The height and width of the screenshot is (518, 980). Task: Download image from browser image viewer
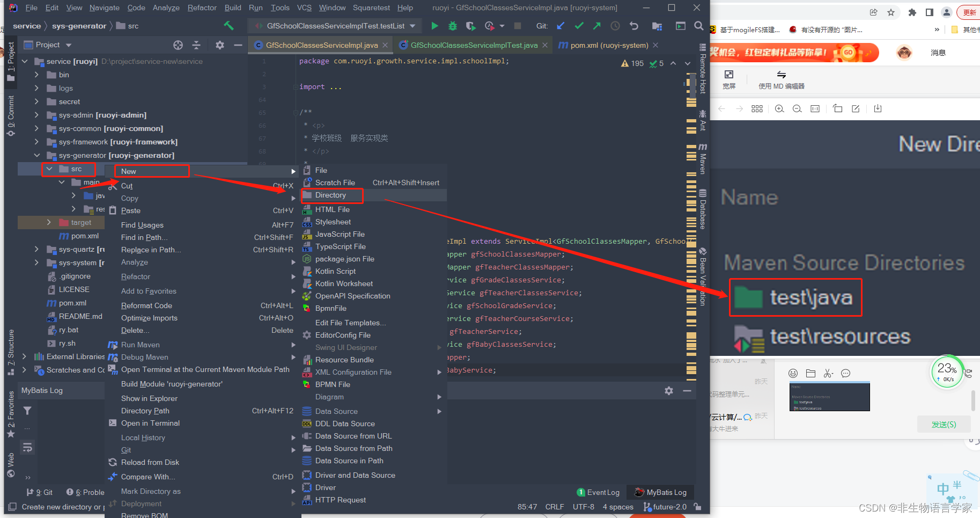point(878,109)
